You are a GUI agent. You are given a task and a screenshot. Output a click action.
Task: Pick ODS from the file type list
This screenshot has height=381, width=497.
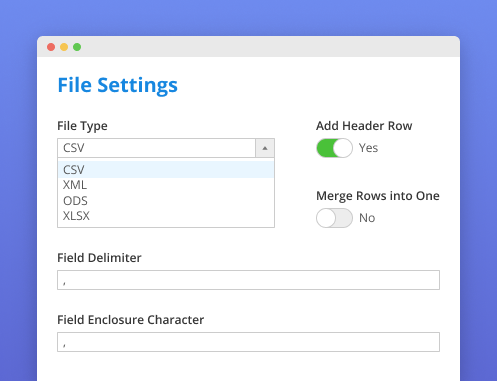click(166, 201)
